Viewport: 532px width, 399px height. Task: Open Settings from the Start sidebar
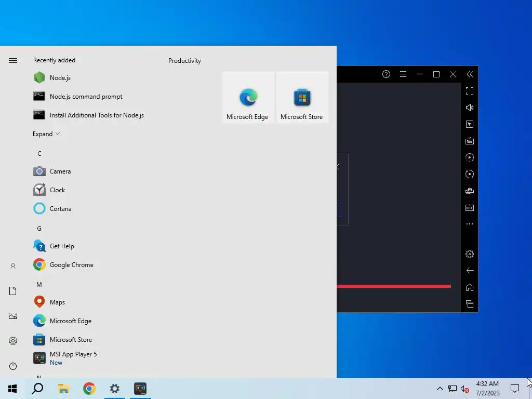pos(13,341)
